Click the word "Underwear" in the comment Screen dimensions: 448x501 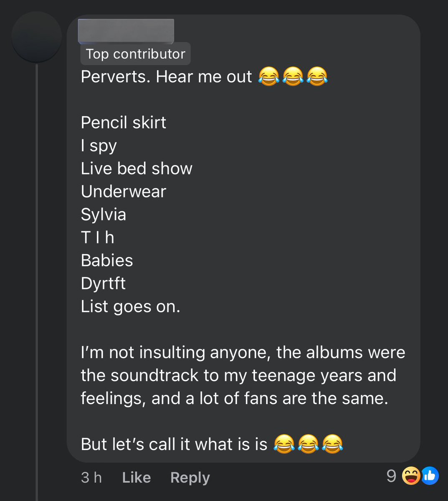pyautogui.click(x=124, y=192)
